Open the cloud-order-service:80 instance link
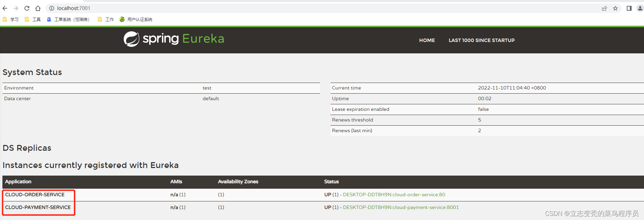Image resolution: width=644 pixels, height=220 pixels. [394, 195]
